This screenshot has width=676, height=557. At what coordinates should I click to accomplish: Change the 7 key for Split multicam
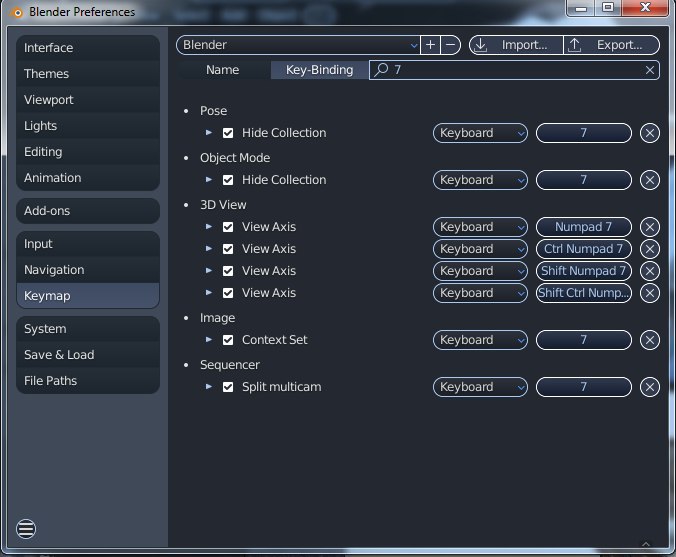click(584, 387)
